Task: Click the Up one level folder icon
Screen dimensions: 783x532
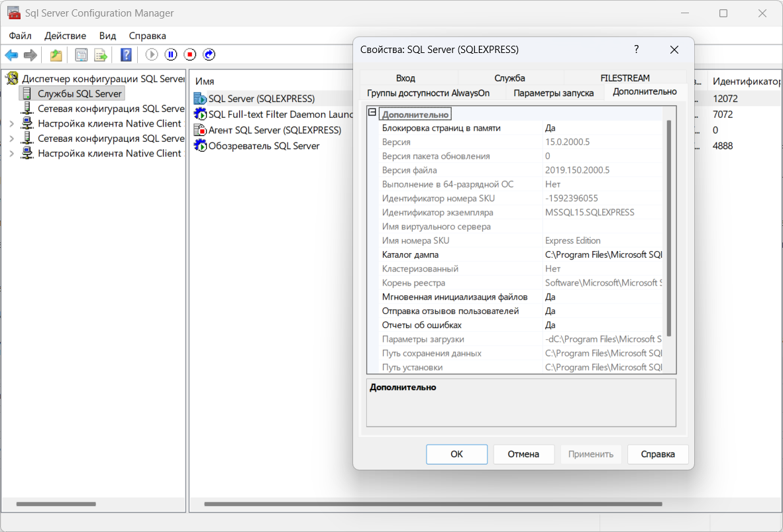Action: 56,55
